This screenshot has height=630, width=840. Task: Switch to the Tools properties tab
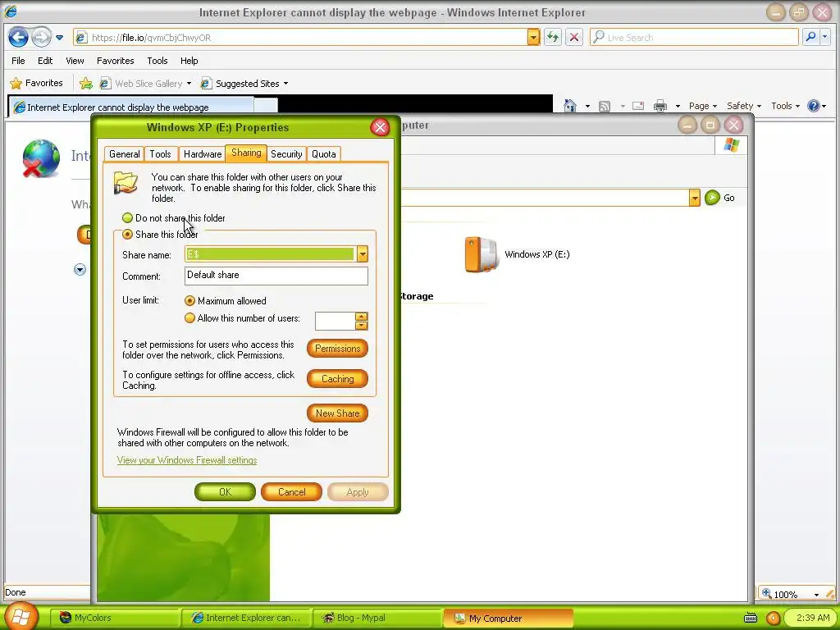(160, 154)
